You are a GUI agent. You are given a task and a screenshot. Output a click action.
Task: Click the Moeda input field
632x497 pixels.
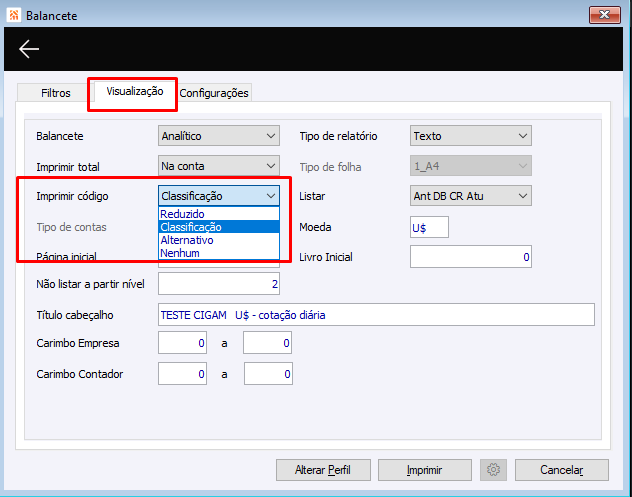point(429,227)
